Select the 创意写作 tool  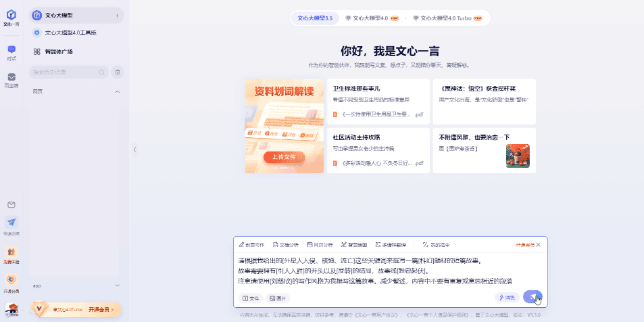[x=251, y=245]
